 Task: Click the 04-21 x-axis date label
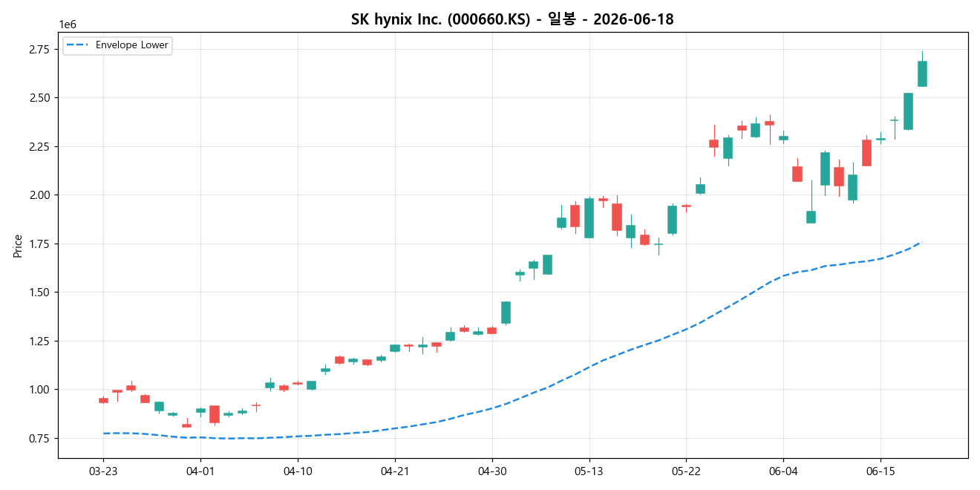pos(395,471)
